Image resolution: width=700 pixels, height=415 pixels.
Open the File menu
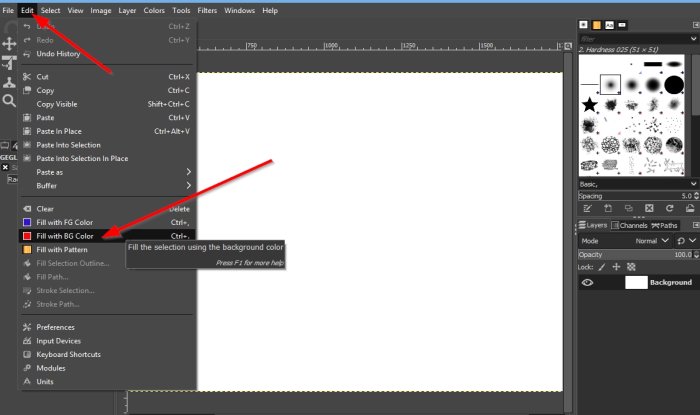[x=8, y=10]
